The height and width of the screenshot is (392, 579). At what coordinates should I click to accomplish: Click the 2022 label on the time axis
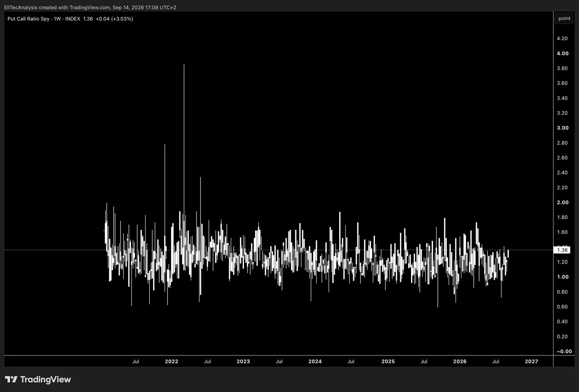[x=172, y=361]
